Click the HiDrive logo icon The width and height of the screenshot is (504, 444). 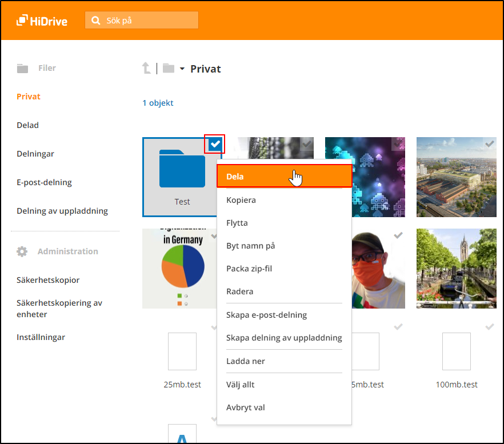pyautogui.click(x=23, y=21)
